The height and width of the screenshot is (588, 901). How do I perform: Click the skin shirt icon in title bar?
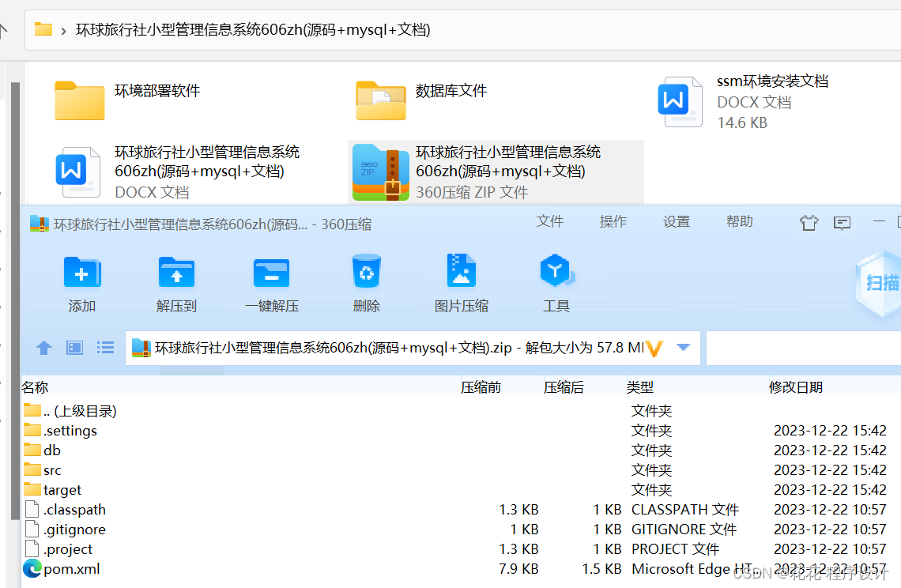pos(809,222)
